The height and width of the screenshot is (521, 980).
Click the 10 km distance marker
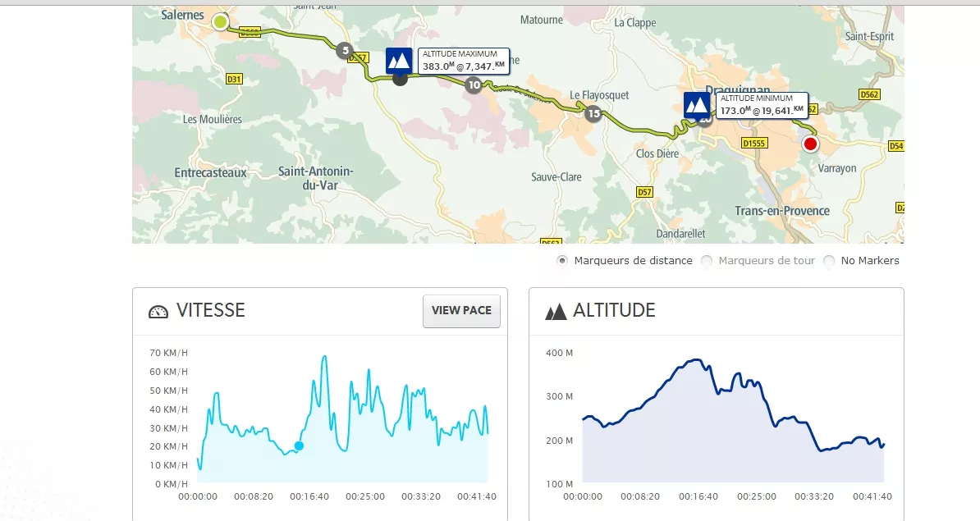(x=474, y=85)
